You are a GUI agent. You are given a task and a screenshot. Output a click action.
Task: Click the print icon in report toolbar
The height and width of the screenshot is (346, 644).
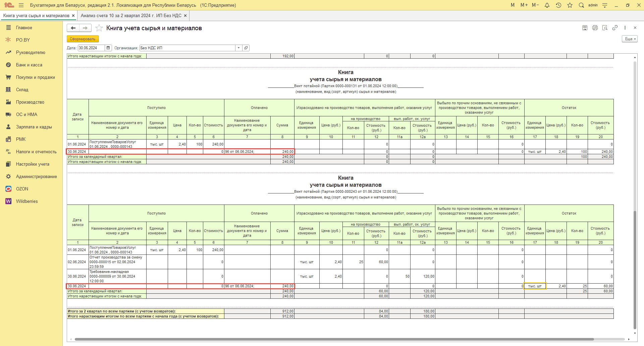pos(595,28)
